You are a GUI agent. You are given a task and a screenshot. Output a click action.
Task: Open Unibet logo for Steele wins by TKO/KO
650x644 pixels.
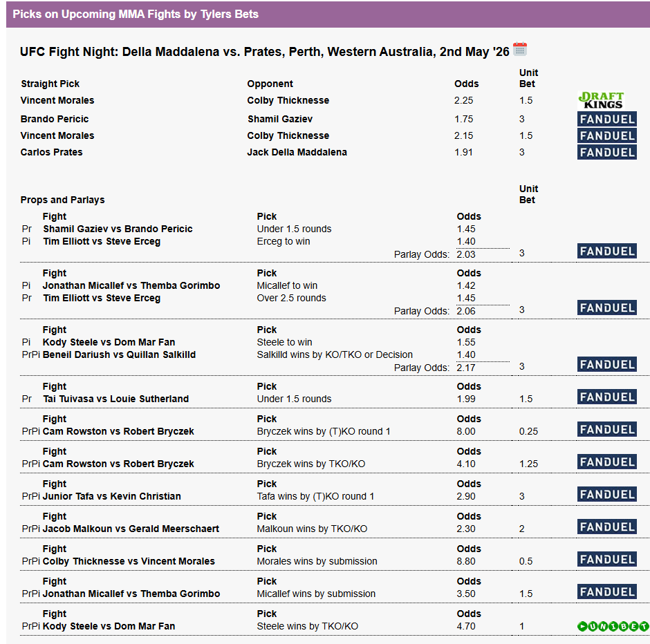coord(613,626)
